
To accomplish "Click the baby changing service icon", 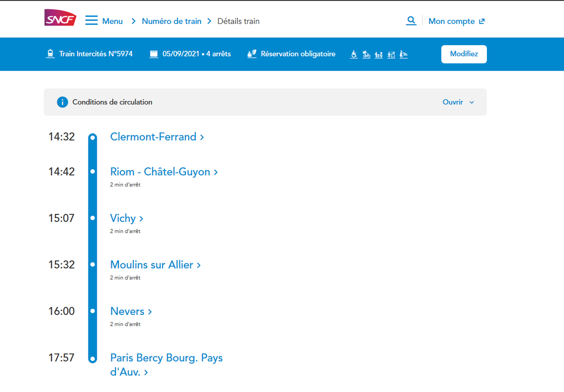I will 403,55.
